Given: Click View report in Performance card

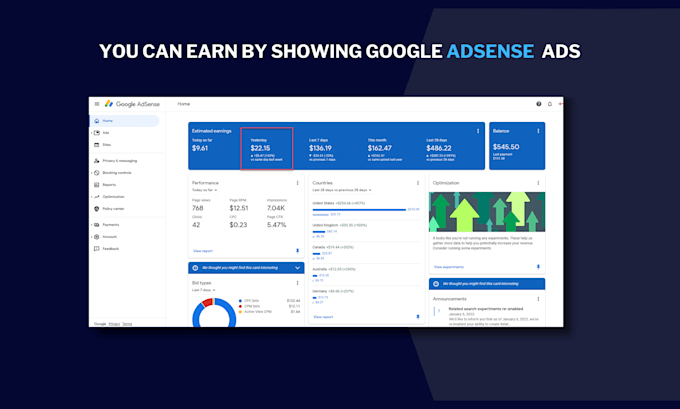Looking at the screenshot, I should pos(203,251).
